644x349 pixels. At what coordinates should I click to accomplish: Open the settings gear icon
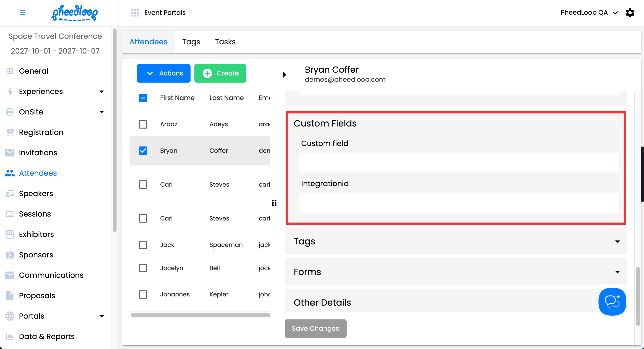point(630,13)
